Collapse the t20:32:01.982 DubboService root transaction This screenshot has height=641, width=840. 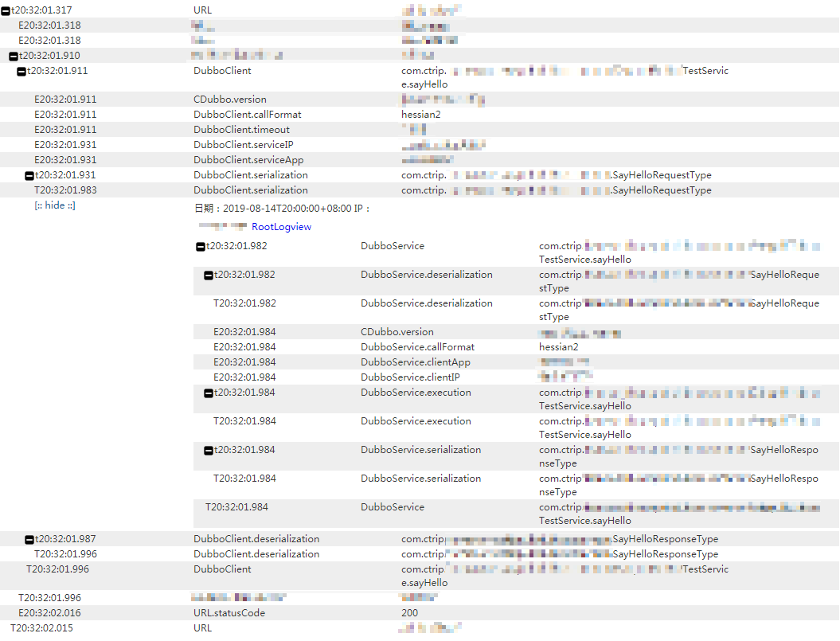tap(201, 247)
